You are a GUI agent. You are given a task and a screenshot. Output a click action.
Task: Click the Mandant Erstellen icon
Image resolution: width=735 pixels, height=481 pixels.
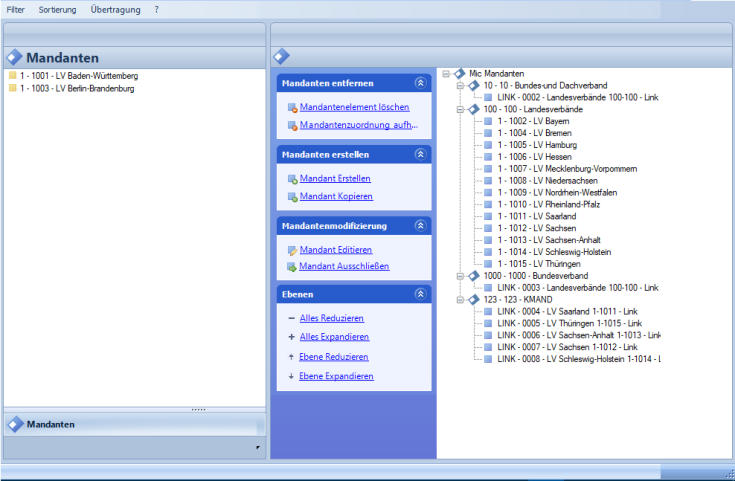[291, 179]
